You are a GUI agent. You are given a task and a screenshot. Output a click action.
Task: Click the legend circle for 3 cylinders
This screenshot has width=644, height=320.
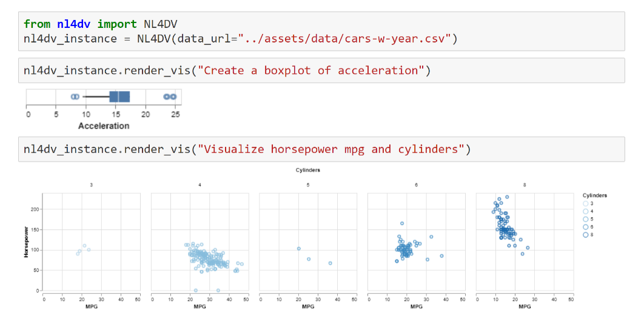coord(585,203)
